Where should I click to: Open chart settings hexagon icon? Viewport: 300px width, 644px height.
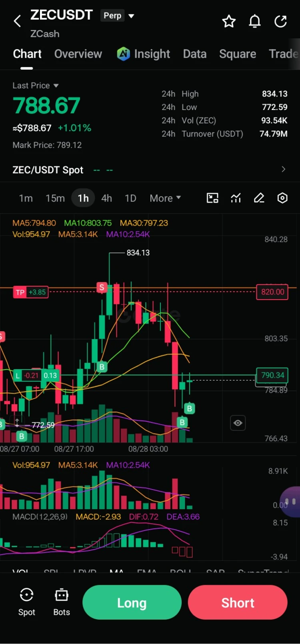282,198
